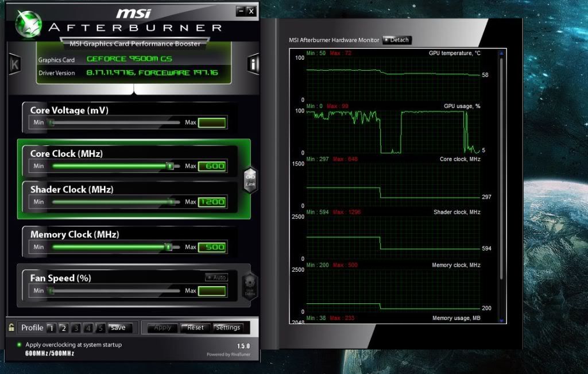Viewport: 588px width, 374px height.
Task: Click the driver version text 8.17.11.9716
Action: 110,73
